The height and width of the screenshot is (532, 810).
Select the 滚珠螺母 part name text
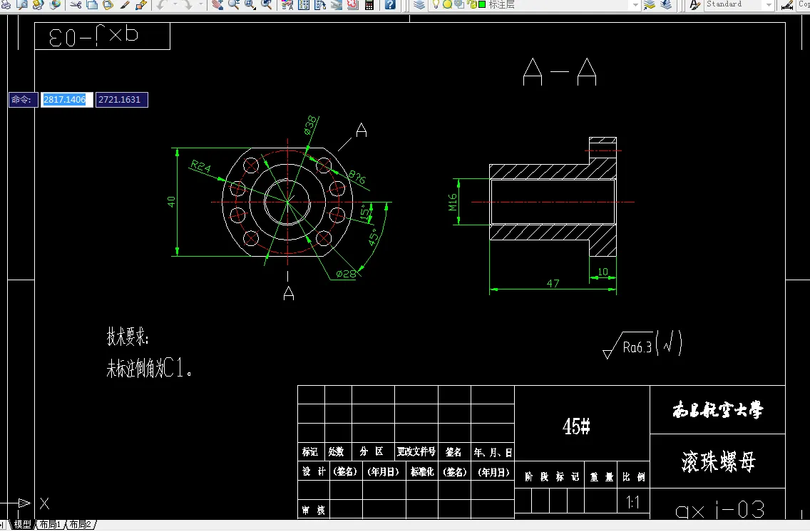718,461
